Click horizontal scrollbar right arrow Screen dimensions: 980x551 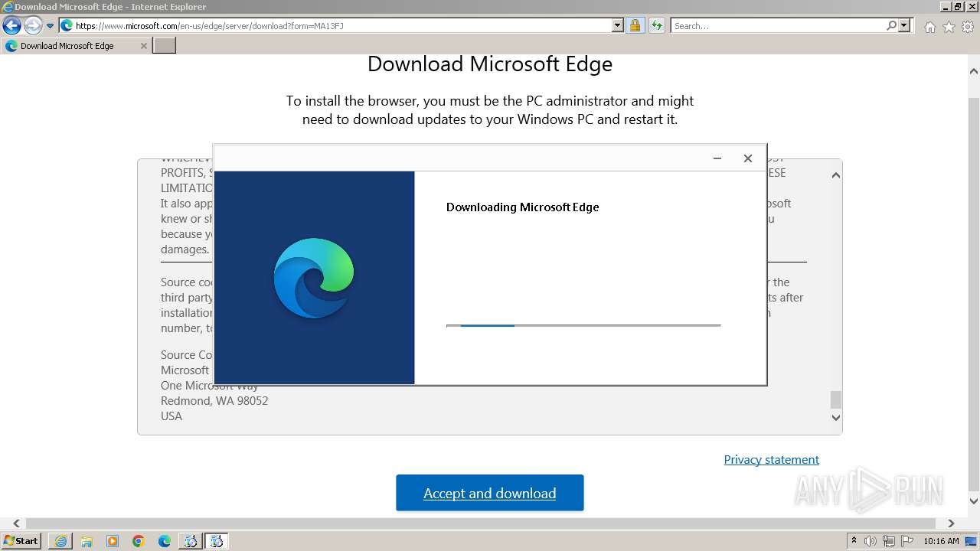click(951, 523)
